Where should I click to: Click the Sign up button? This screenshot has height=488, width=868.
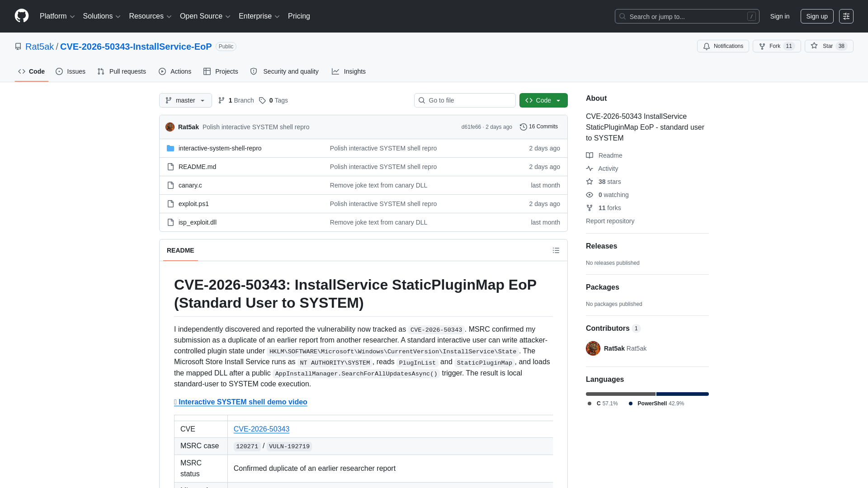[817, 16]
